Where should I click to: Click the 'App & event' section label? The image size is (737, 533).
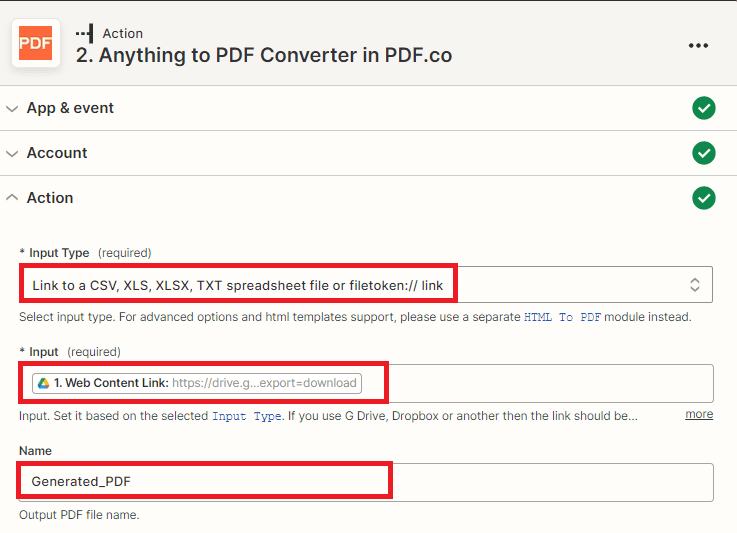coord(70,108)
